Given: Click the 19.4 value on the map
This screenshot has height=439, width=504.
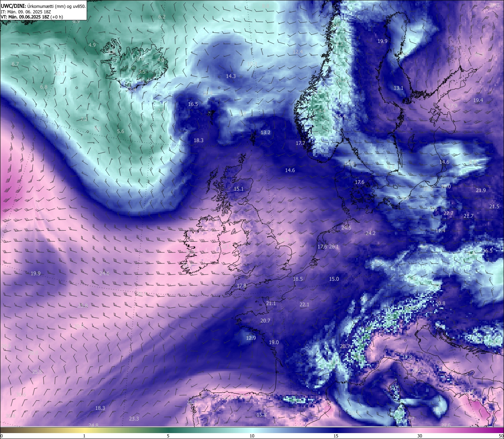Looking at the screenshot, I should coord(478,100).
